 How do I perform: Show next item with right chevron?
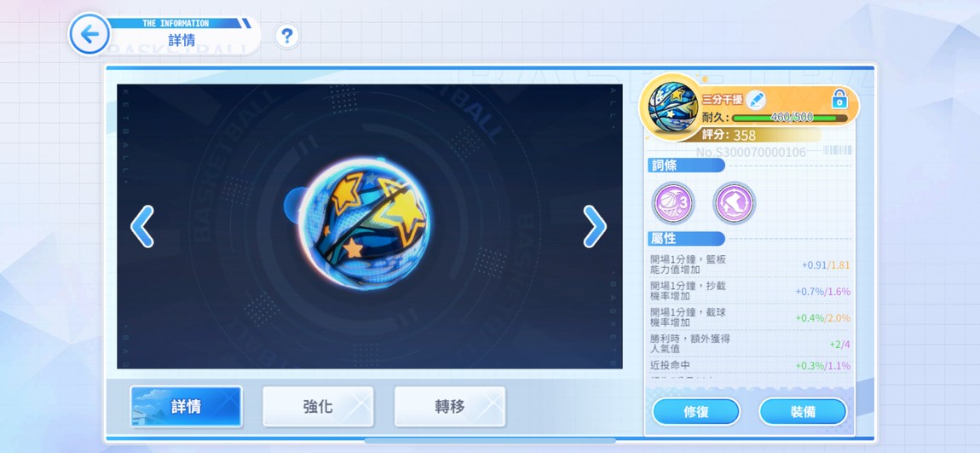(x=594, y=227)
